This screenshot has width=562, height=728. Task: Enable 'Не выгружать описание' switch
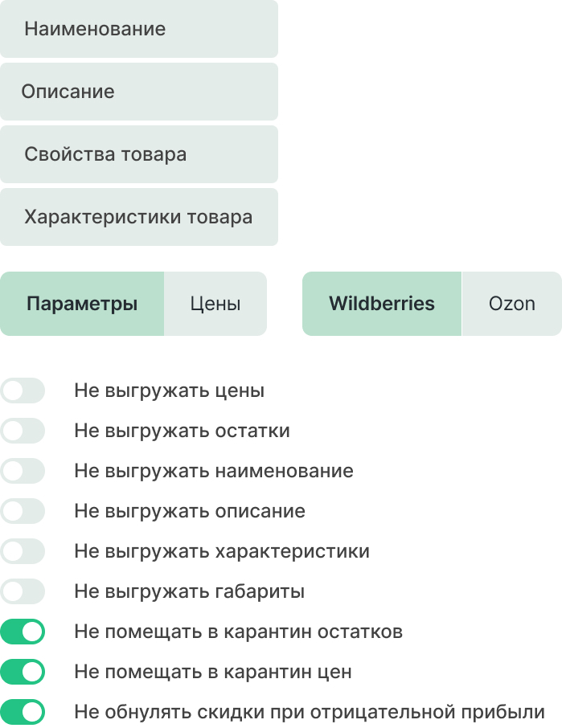point(23,511)
